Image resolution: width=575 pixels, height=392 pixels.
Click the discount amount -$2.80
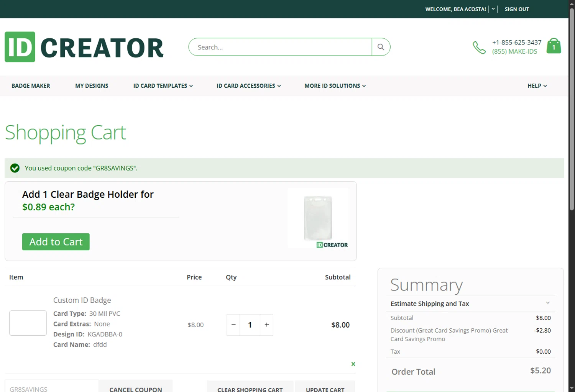(542, 330)
